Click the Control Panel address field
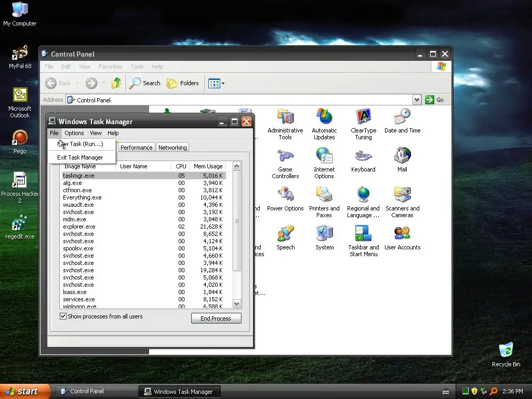The image size is (532, 399). click(x=239, y=100)
